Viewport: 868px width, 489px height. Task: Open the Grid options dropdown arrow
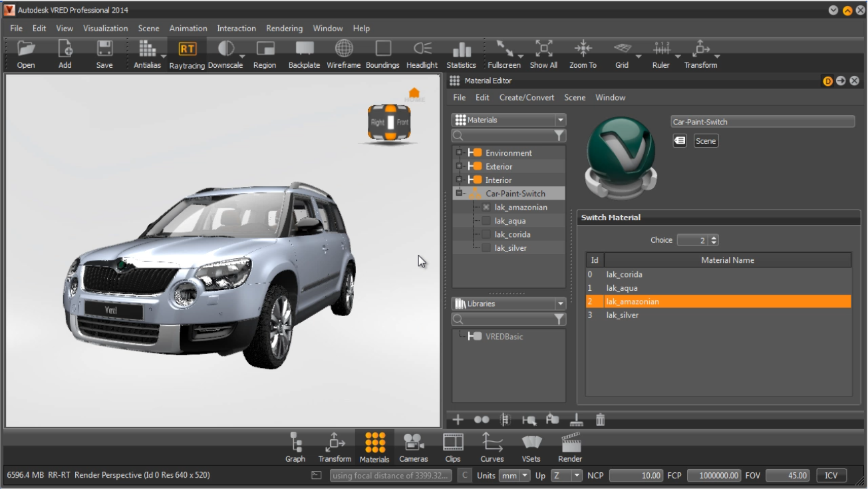(639, 57)
